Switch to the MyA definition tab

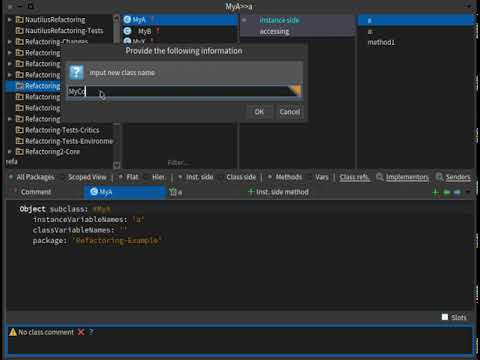[x=125, y=192]
